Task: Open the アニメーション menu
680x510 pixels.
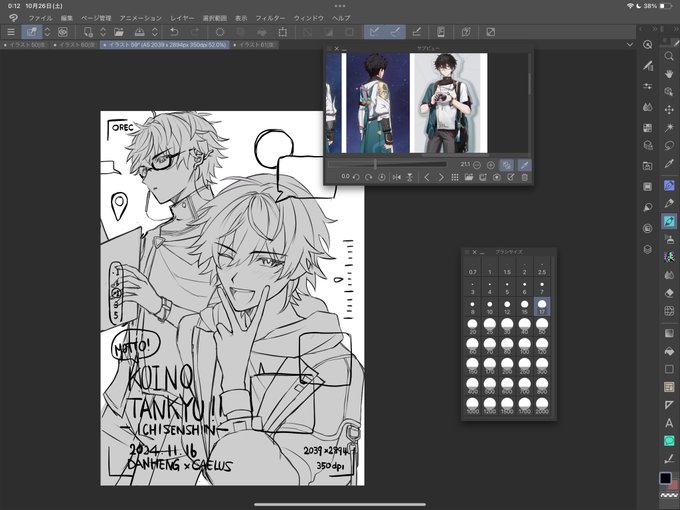Action: click(141, 18)
